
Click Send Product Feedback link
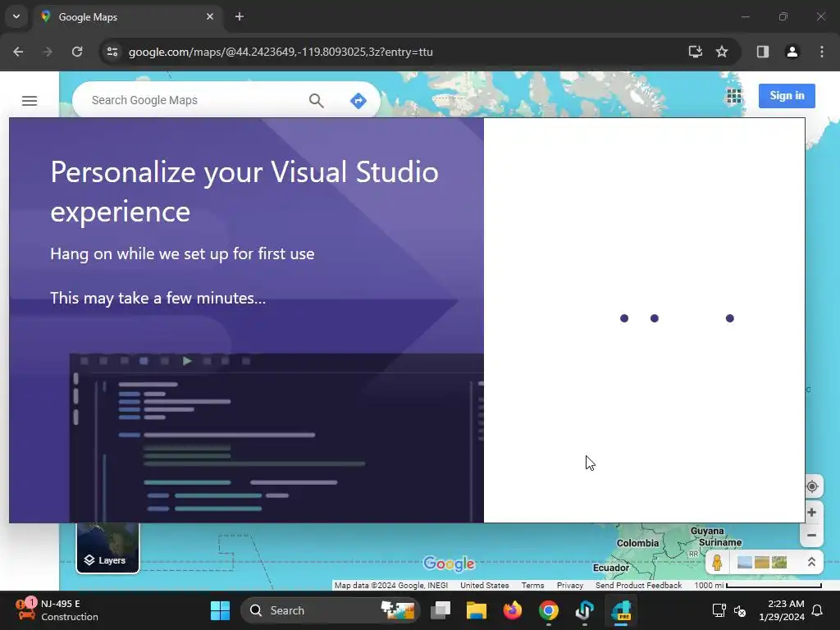(638, 586)
